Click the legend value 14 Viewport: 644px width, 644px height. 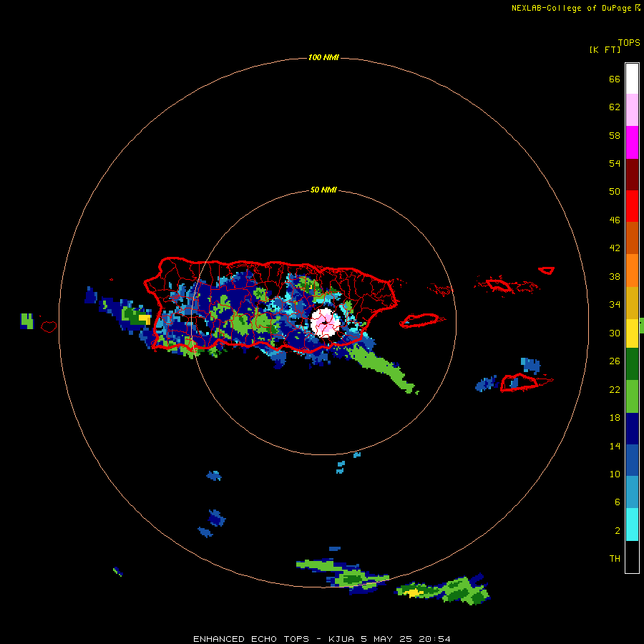point(615,447)
